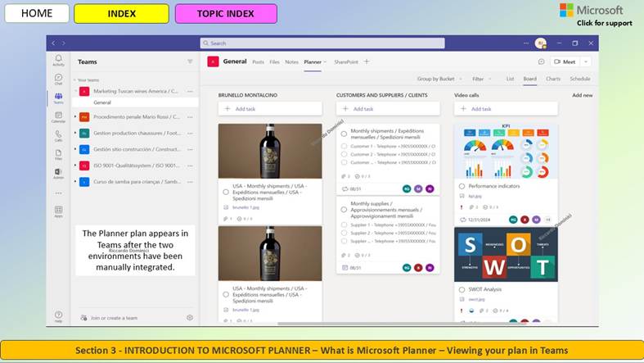Collapse the Your teams section
Viewport: 644px width, 363px height.
tap(74, 80)
